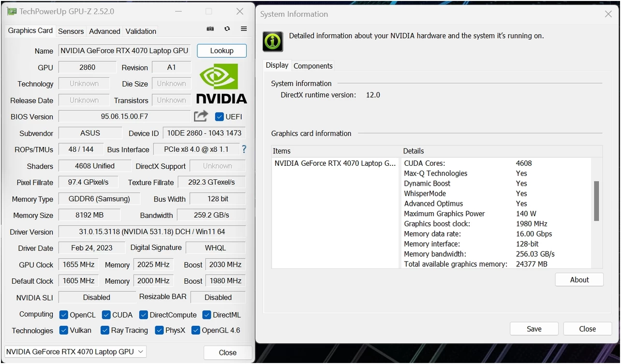The height and width of the screenshot is (364, 621).
Task: Click the Shaders field 4608 Unified
Action: [95, 166]
